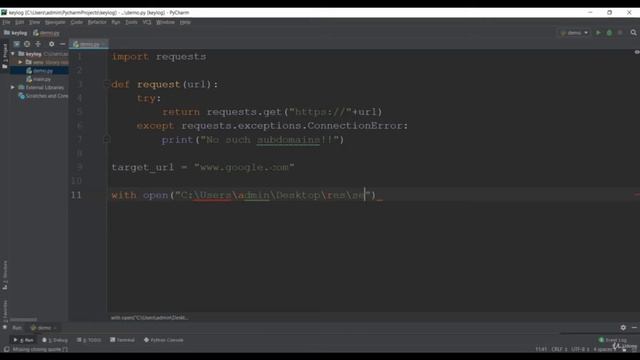Screen dimensions: 640x360
Task: Open the Tools menu
Action: pyautogui.click(x=131, y=22)
